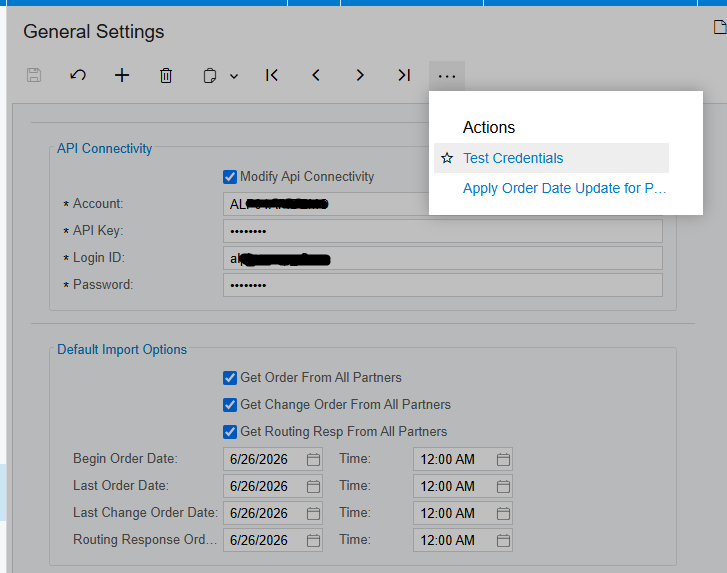
Task: Go to the last record
Action: [404, 75]
